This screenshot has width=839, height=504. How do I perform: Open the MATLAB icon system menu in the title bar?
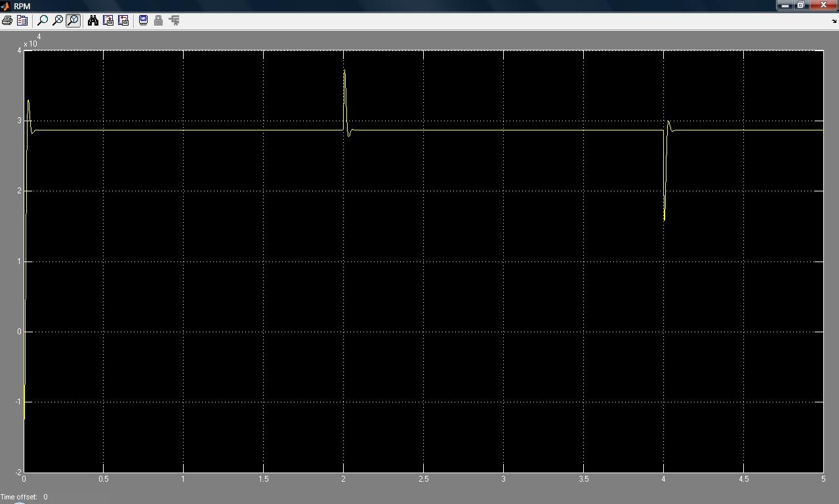tap(6, 6)
